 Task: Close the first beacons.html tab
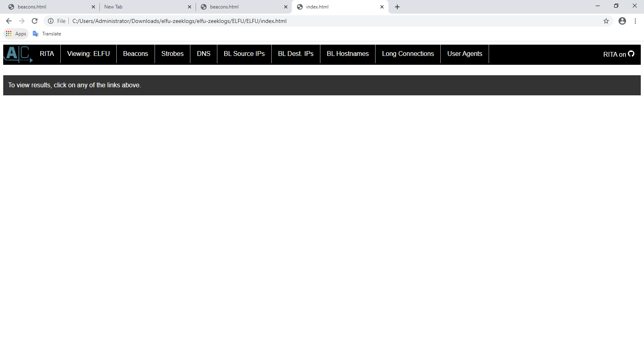tap(93, 7)
